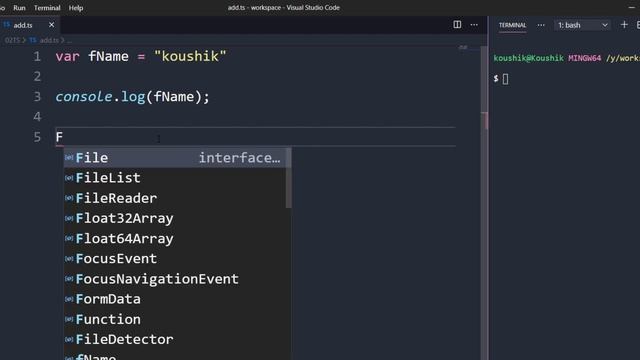640x360 pixels.
Task: Click the interface… detail text for File
Action: click(240, 158)
